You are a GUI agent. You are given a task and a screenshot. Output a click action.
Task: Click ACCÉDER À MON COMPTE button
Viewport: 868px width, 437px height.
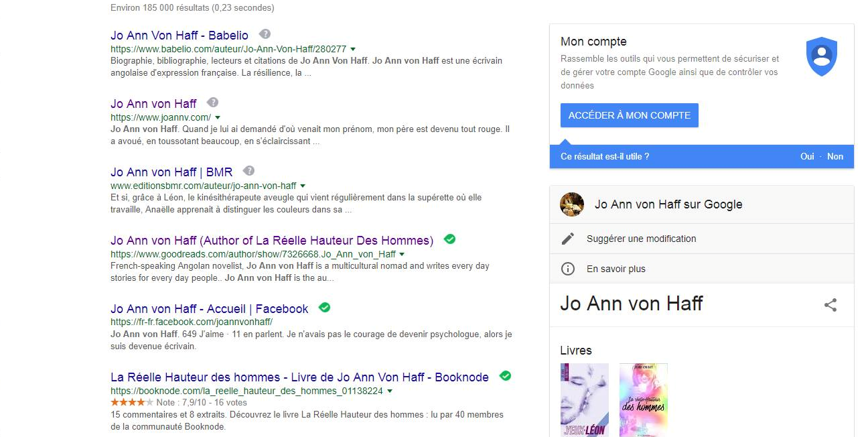pyautogui.click(x=630, y=115)
